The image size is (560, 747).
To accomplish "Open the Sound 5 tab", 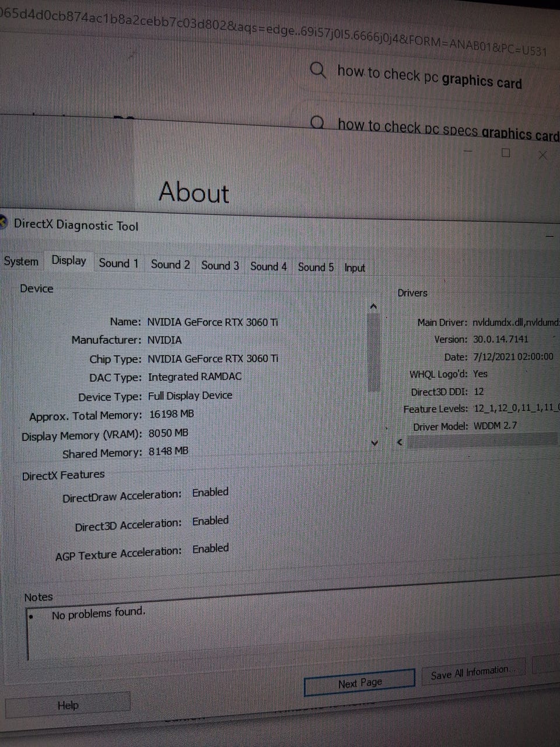I will pos(316,267).
